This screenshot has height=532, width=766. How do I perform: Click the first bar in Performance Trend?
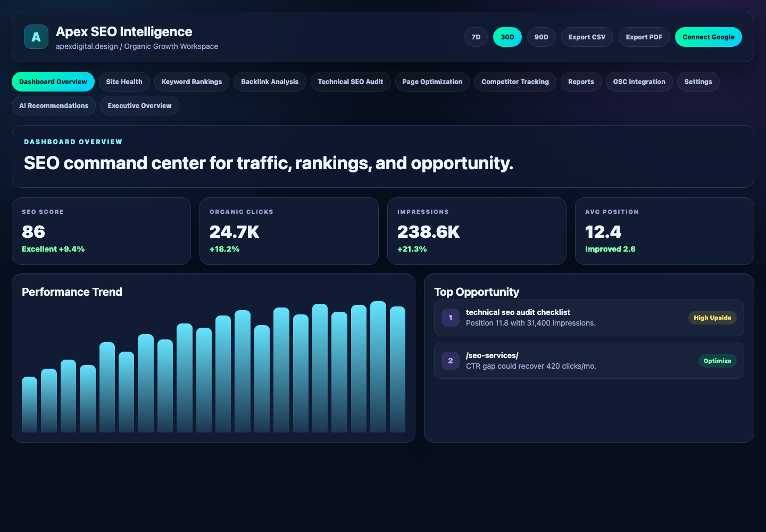click(30, 404)
